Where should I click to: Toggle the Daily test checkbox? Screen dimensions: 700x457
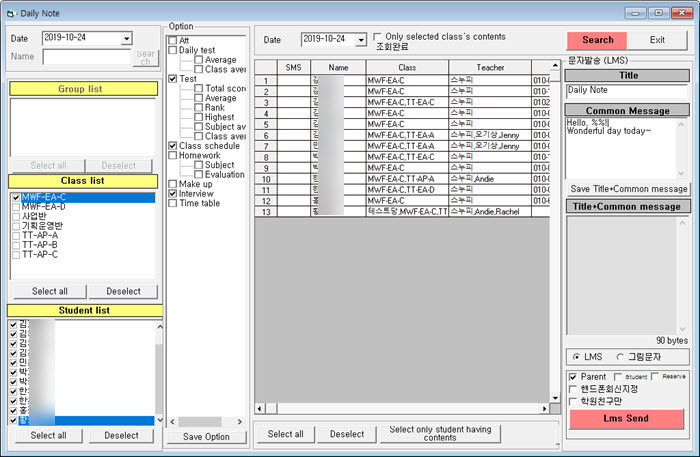173,50
